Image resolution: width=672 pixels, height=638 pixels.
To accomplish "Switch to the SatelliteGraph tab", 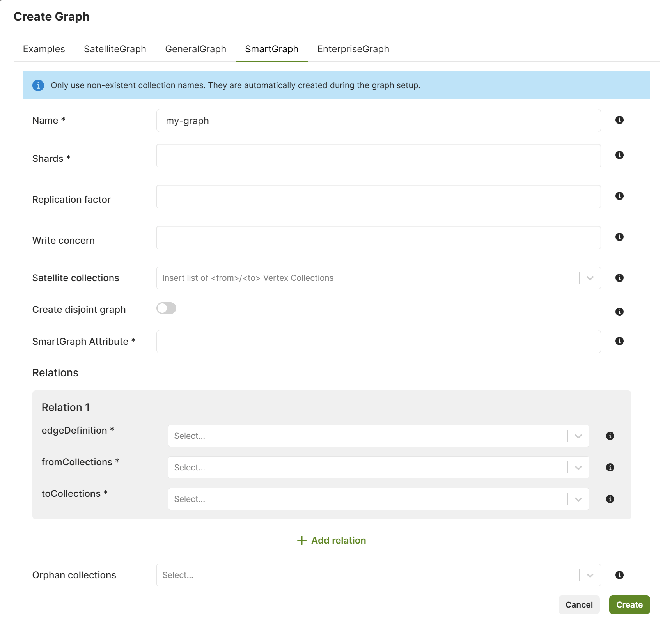I will point(115,49).
